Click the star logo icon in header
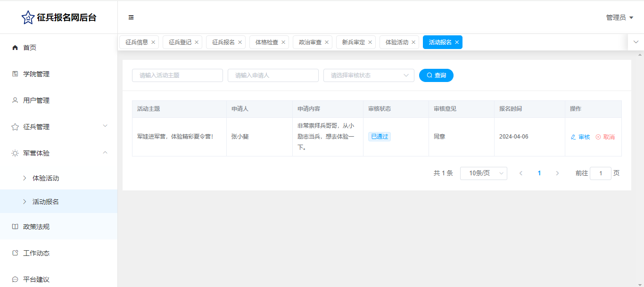Screen dimensions: 644x287 pyautogui.click(x=28, y=17)
